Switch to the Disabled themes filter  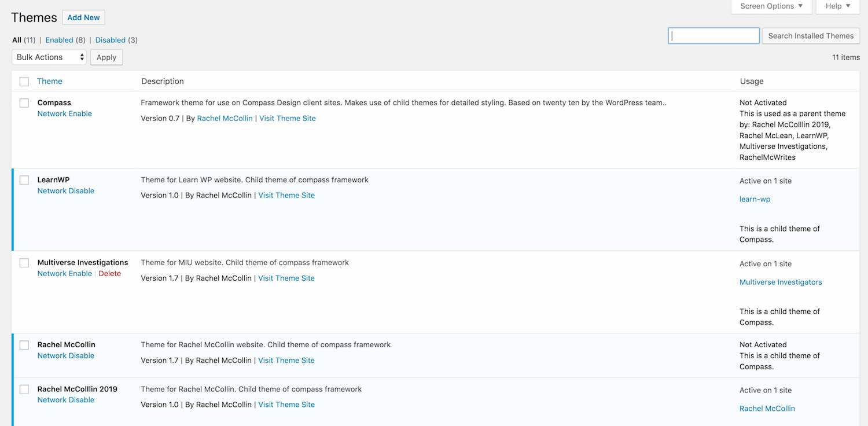[x=111, y=39]
